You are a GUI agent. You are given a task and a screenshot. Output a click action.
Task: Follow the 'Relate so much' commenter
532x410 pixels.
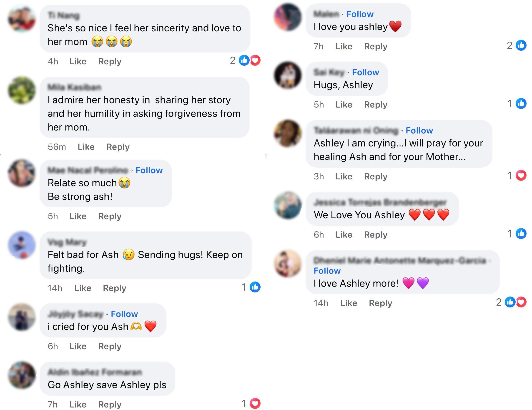pos(149,170)
